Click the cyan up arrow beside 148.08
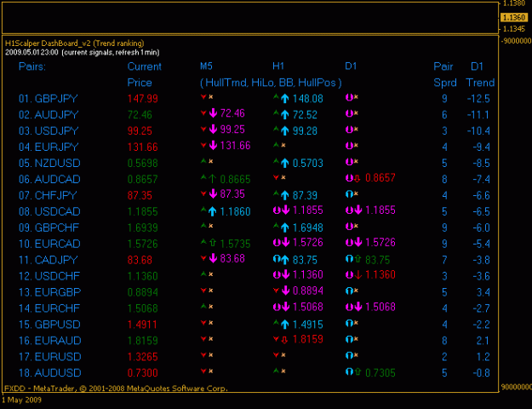Screen dimensions: 532x409 pos(285,99)
